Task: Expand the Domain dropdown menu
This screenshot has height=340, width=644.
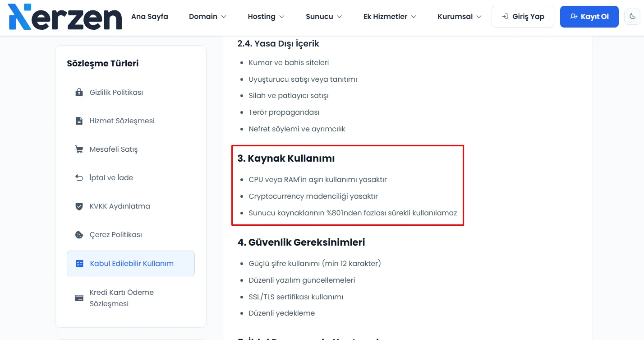Action: 207,17
